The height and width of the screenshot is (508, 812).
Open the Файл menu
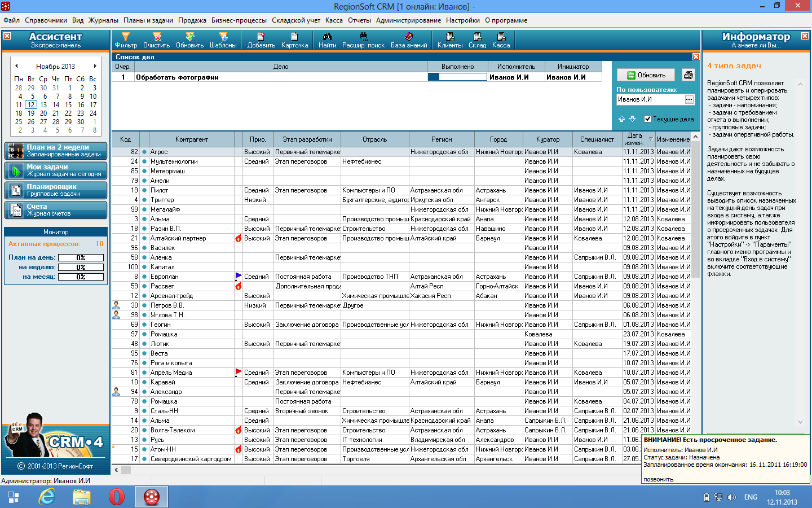pyautogui.click(x=11, y=20)
